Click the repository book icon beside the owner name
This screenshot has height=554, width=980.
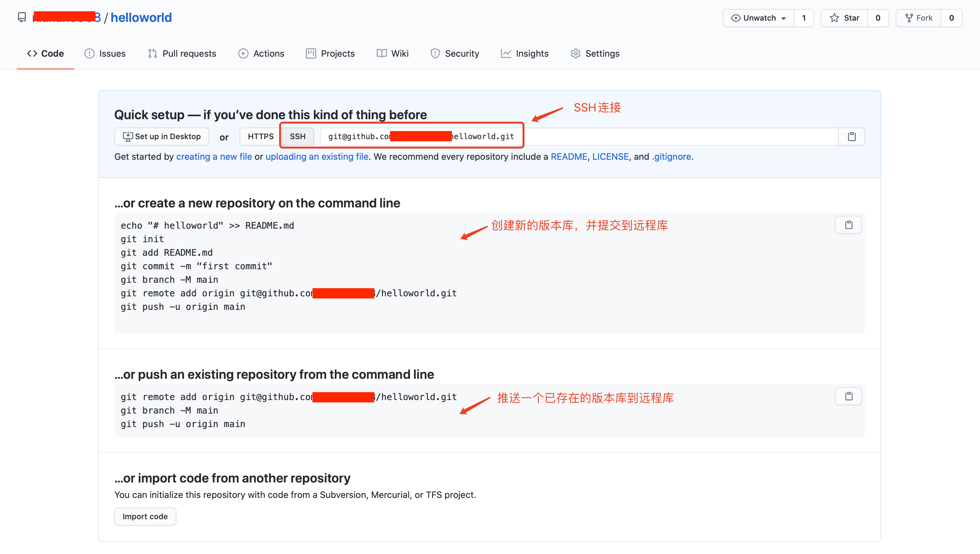[x=22, y=17]
